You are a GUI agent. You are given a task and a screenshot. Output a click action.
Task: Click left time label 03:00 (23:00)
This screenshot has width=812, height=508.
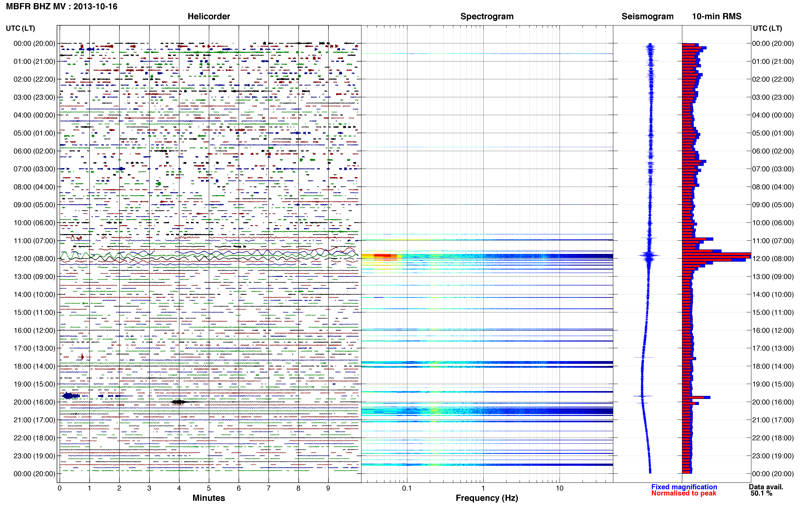[34, 97]
